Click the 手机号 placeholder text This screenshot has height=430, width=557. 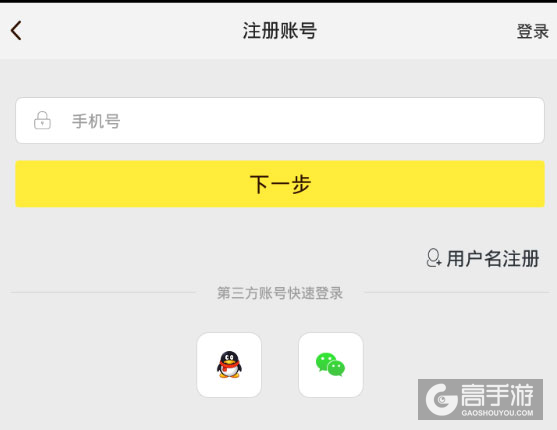click(x=96, y=121)
